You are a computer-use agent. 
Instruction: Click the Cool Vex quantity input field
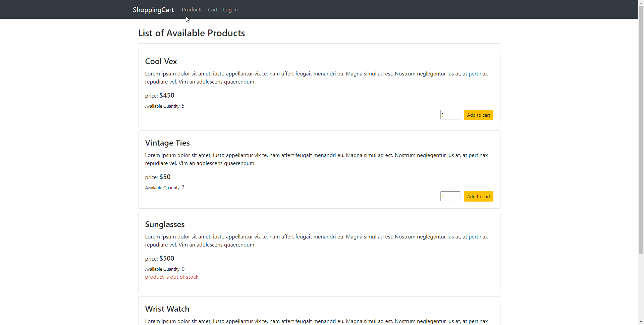pos(450,114)
